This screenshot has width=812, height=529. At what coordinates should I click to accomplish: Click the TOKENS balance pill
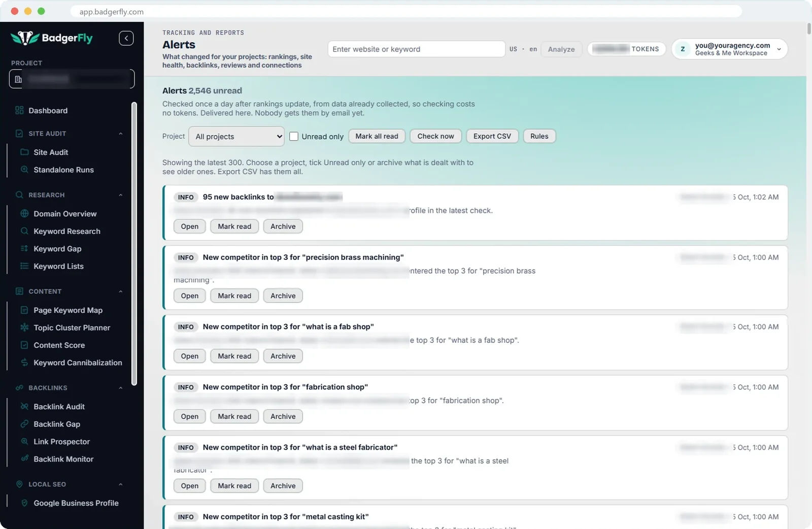click(x=627, y=49)
